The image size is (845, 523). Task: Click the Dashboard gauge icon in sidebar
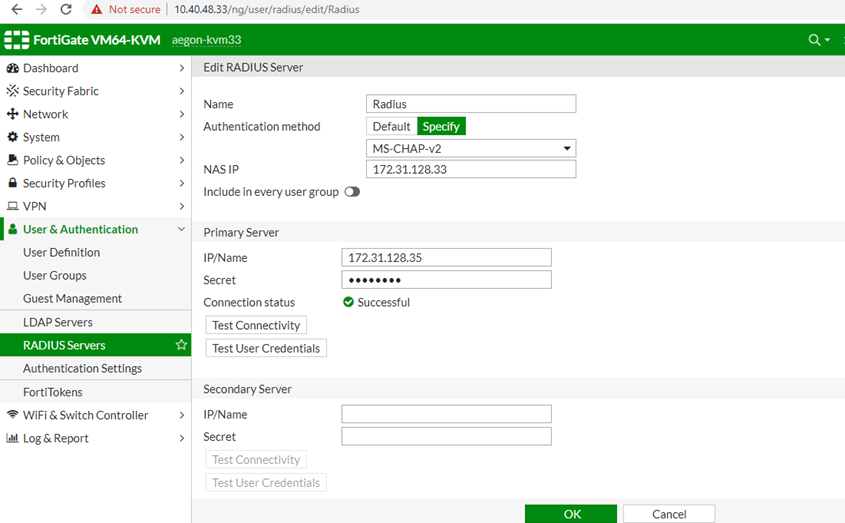[x=13, y=68]
